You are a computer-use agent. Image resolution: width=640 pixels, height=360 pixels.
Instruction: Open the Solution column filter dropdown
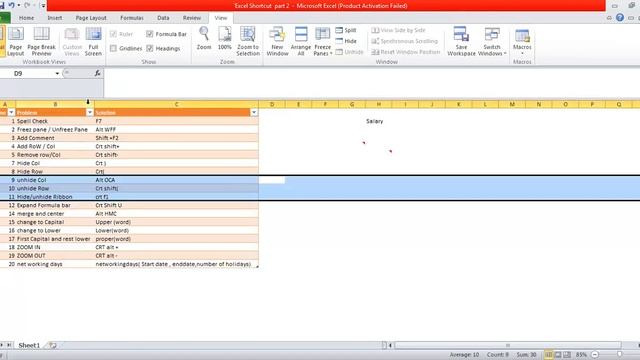click(x=254, y=112)
